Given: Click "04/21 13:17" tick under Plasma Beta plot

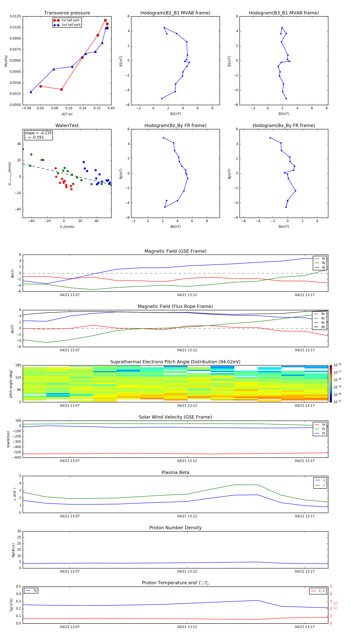Looking at the screenshot, I should point(305,516).
